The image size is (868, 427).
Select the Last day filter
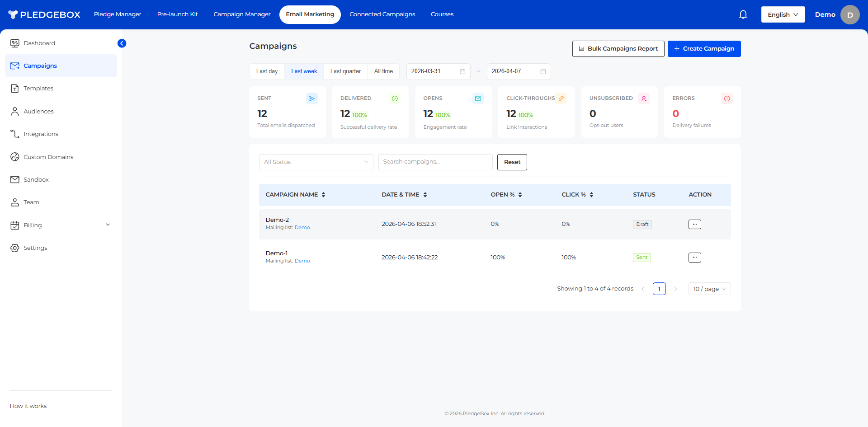[267, 71]
